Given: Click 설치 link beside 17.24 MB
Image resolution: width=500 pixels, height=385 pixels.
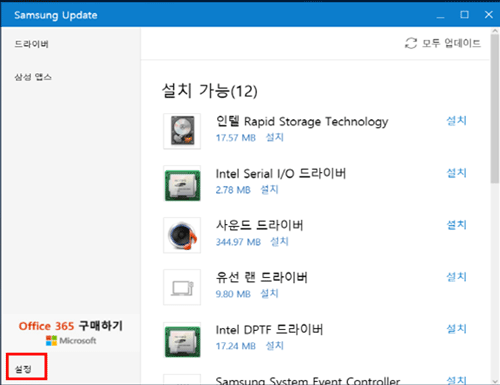Looking at the screenshot, I should 274,346.
